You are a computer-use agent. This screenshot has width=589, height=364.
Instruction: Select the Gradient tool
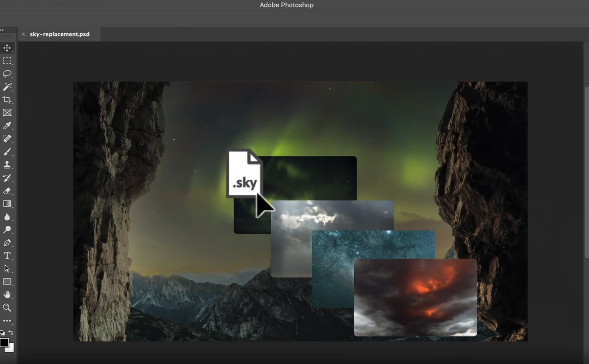click(7, 203)
